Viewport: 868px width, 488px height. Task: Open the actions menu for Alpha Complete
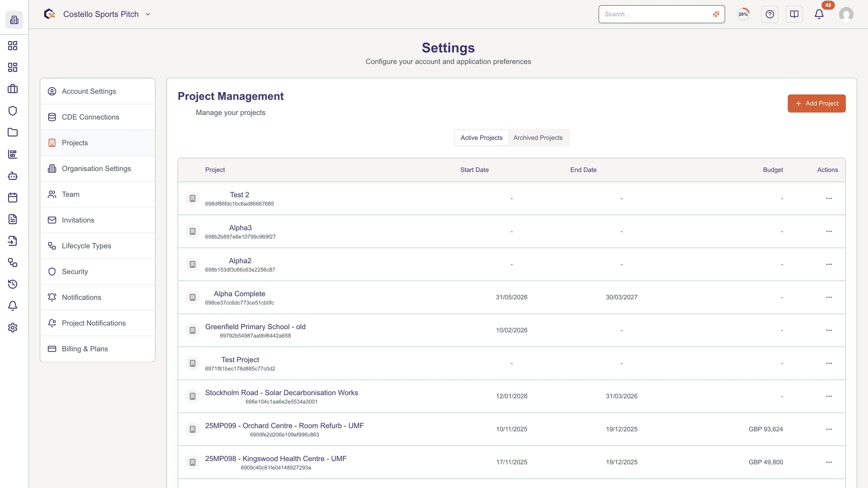(x=829, y=297)
